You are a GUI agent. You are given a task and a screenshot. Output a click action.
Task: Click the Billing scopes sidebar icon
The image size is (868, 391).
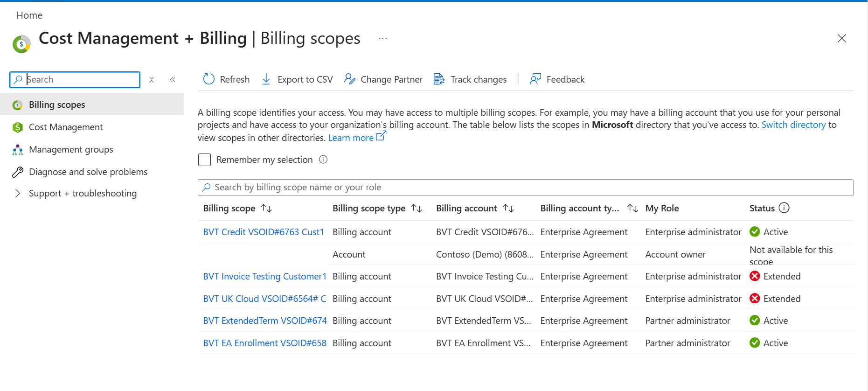18,105
